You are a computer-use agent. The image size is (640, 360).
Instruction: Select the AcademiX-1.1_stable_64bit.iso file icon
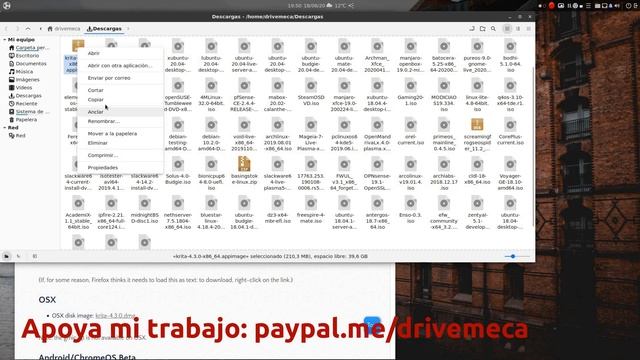click(x=78, y=203)
